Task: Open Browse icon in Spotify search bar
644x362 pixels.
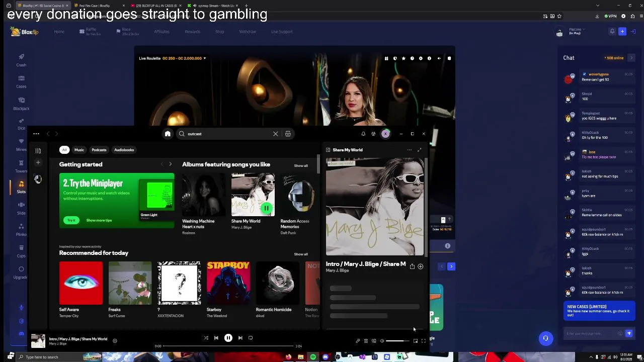Action: click(288, 134)
